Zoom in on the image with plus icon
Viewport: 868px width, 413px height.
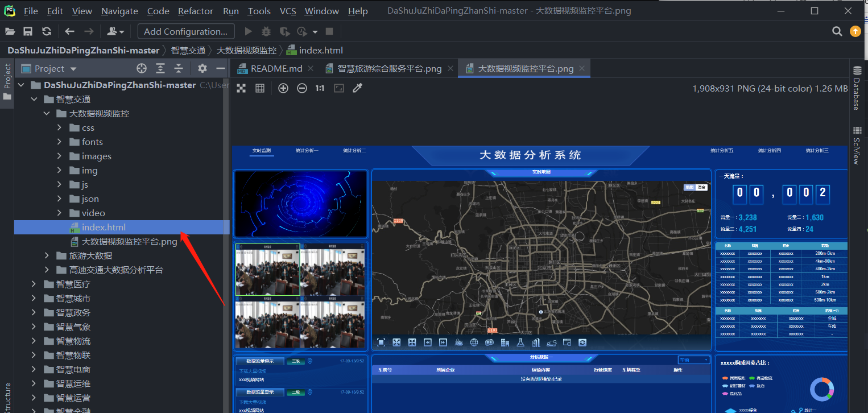pyautogui.click(x=283, y=88)
